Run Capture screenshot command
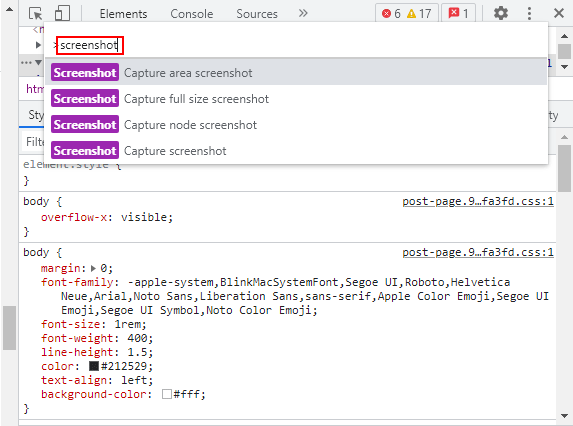 296,151
